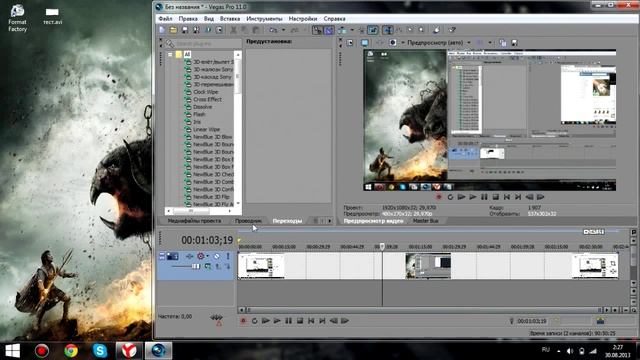Screen dimensions: 640x360
Task: Click the Save As icon in toolbar
Action: pos(196,30)
